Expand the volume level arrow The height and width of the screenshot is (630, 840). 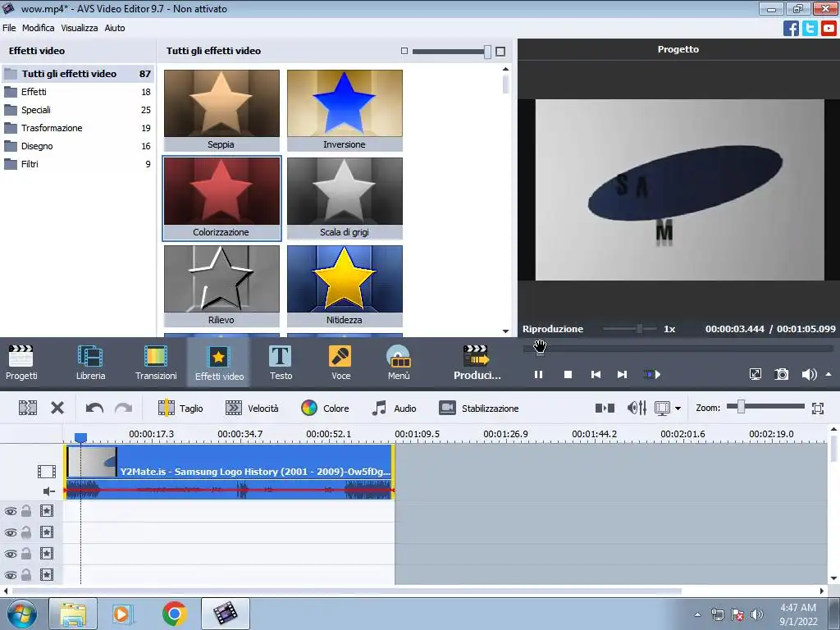(x=829, y=374)
